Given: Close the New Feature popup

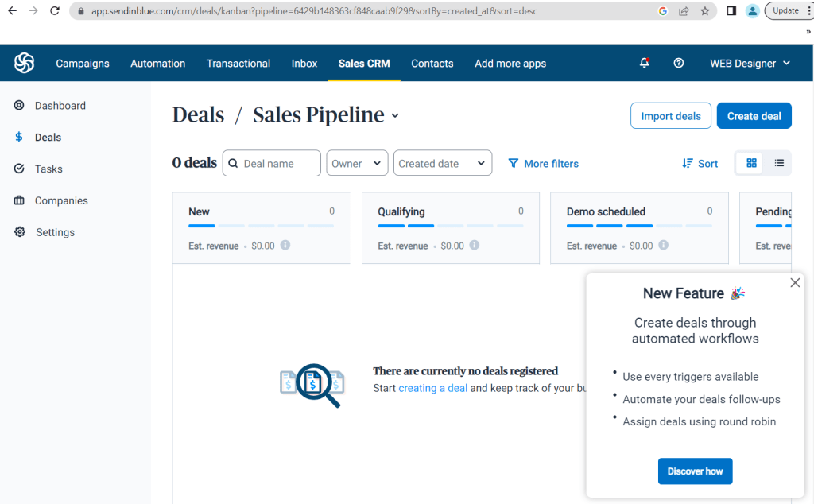Looking at the screenshot, I should click(795, 283).
